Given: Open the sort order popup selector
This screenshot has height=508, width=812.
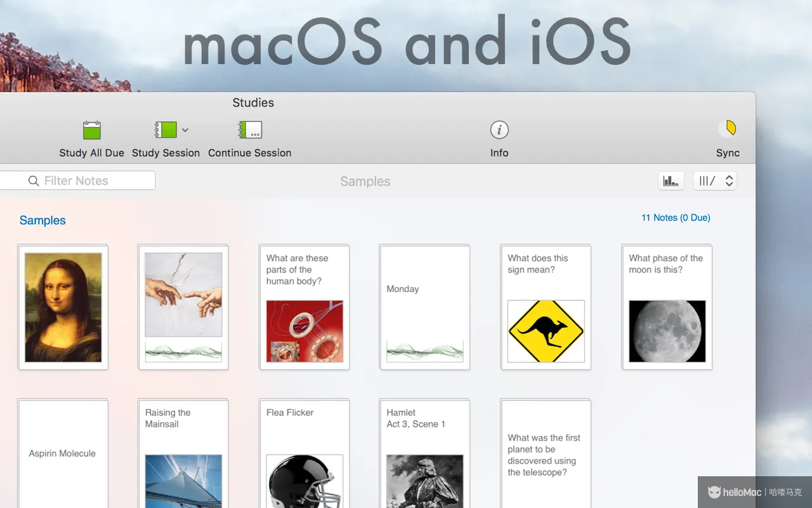Looking at the screenshot, I should (715, 181).
